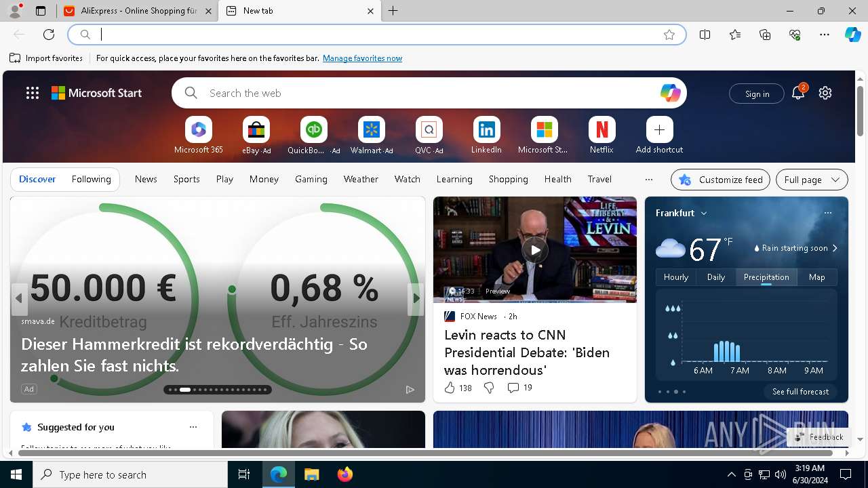This screenshot has height=488, width=868.
Task: Switch weather card to Daily
Action: point(716,277)
